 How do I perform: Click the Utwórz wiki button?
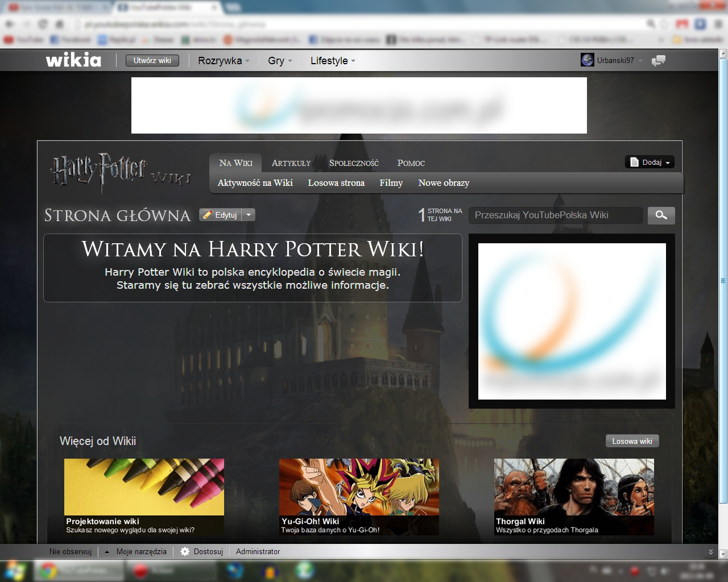pyautogui.click(x=152, y=60)
